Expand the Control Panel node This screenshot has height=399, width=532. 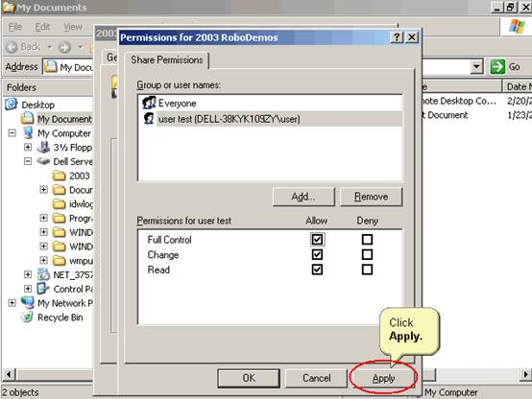28,289
